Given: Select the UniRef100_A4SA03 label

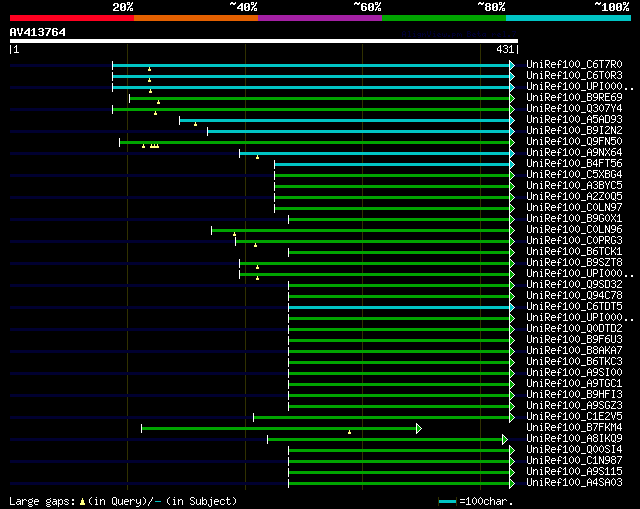Looking at the screenshot, I should pyautogui.click(x=574, y=483).
